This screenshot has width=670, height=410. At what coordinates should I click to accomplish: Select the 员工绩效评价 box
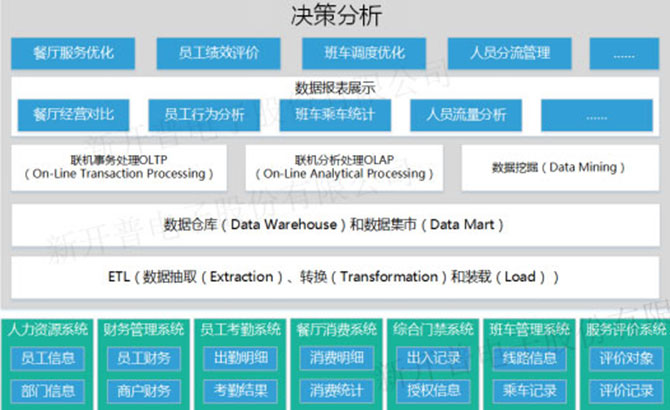click(x=218, y=53)
